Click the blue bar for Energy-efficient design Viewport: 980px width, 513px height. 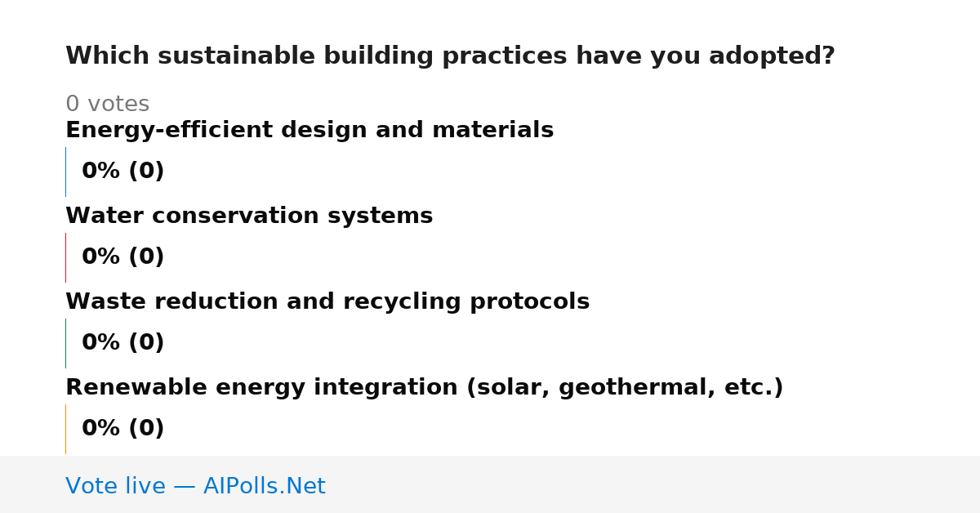click(65, 172)
